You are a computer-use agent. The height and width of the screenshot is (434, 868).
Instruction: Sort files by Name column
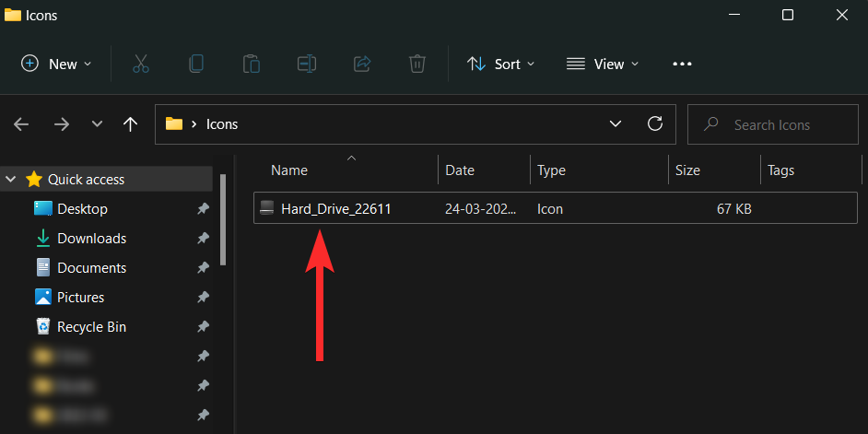(x=289, y=170)
